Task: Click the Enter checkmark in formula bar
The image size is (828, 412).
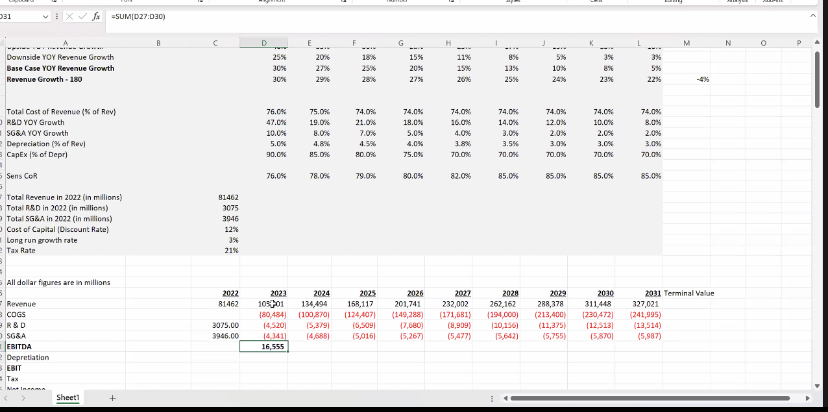Action: [x=83, y=16]
